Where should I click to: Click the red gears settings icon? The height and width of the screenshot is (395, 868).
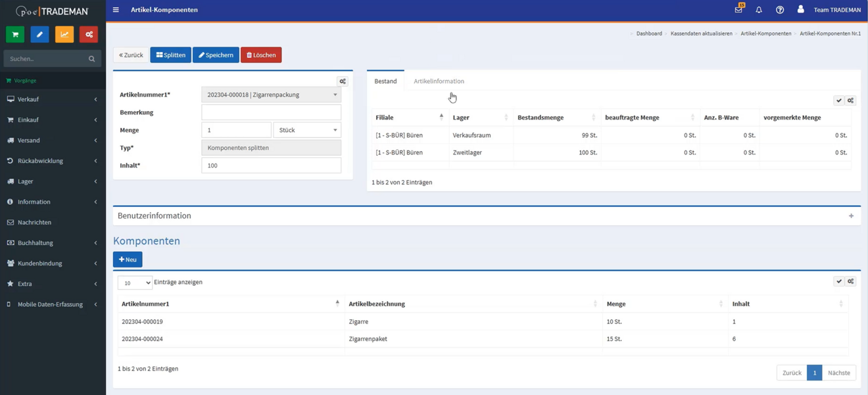[x=88, y=34]
